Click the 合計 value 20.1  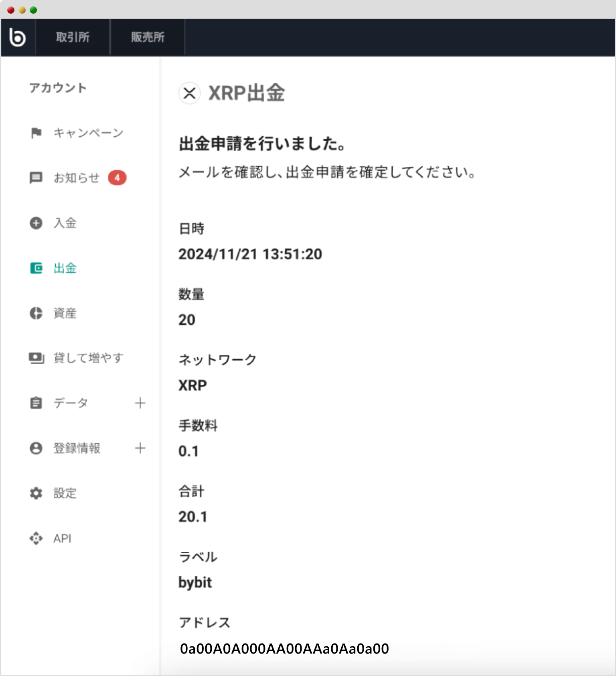(x=193, y=517)
